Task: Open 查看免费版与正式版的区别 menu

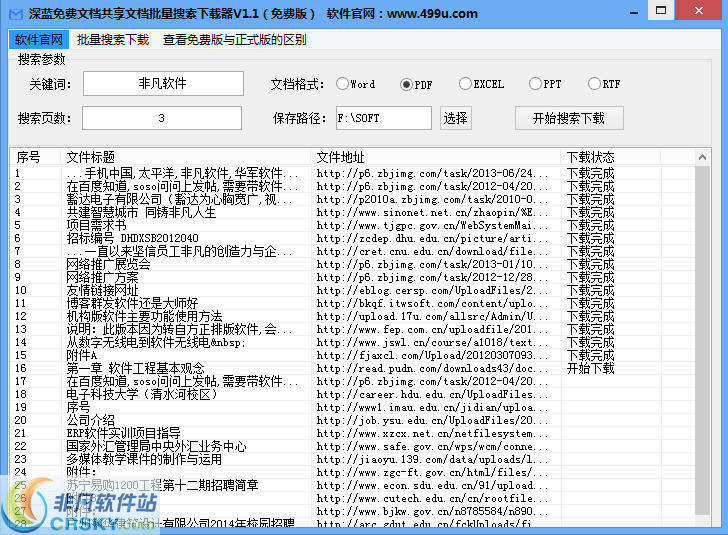Action: click(x=234, y=40)
